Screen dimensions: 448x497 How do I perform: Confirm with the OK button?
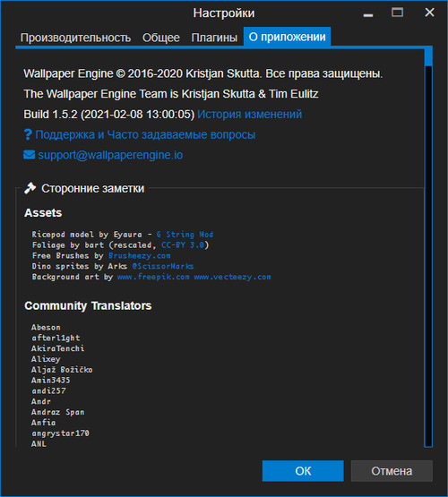coord(303,471)
